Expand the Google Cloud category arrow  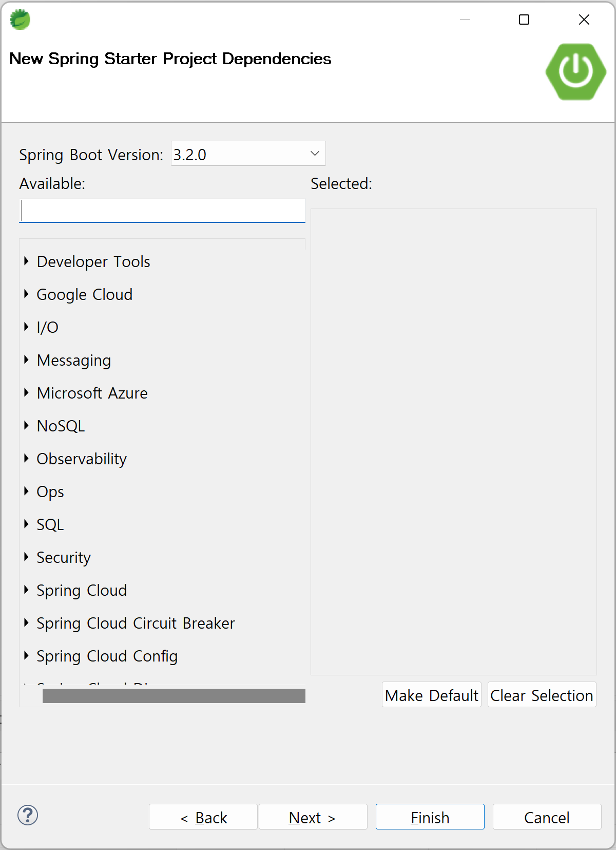coord(26,294)
